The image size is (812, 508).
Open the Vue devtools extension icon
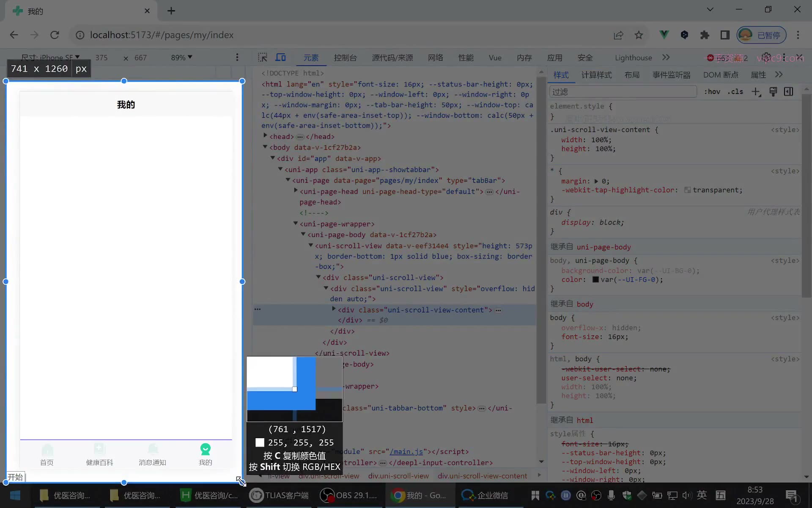point(664,35)
